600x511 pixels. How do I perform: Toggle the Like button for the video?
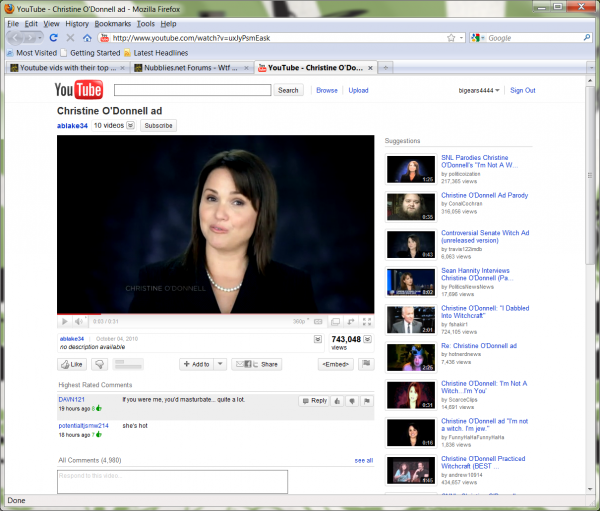click(x=72, y=364)
